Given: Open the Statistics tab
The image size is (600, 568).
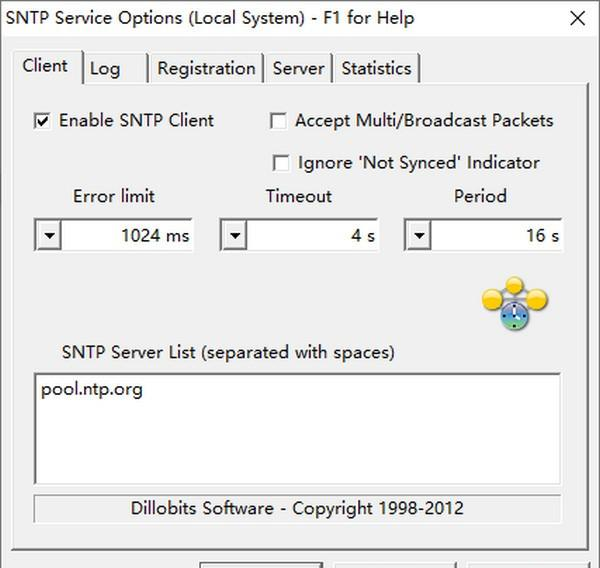Looking at the screenshot, I should pos(376,68).
